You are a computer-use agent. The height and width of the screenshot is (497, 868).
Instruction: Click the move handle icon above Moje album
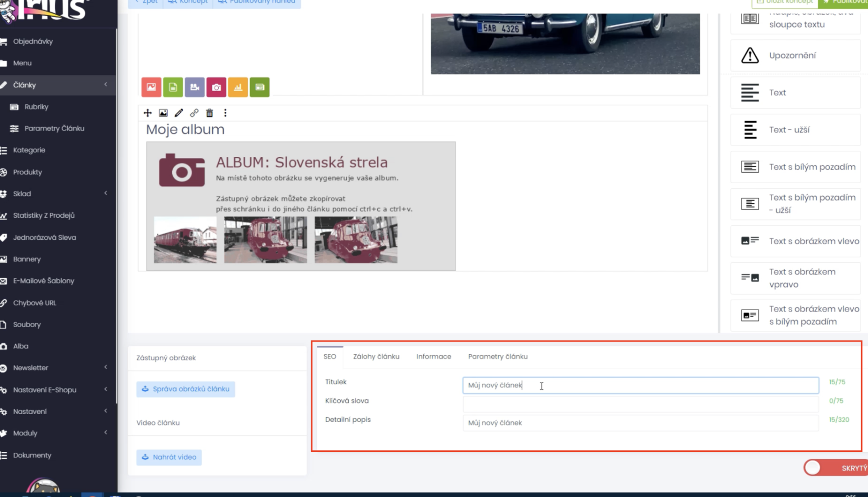pyautogui.click(x=147, y=113)
